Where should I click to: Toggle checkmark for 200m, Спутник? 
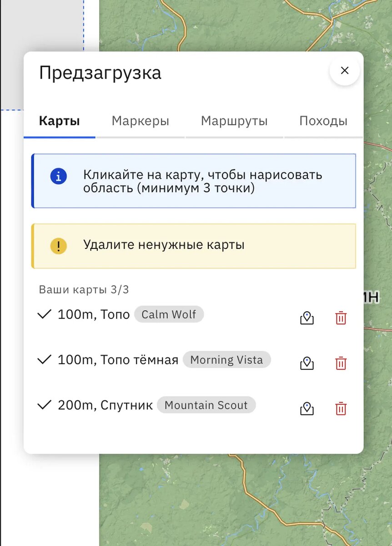[44, 405]
